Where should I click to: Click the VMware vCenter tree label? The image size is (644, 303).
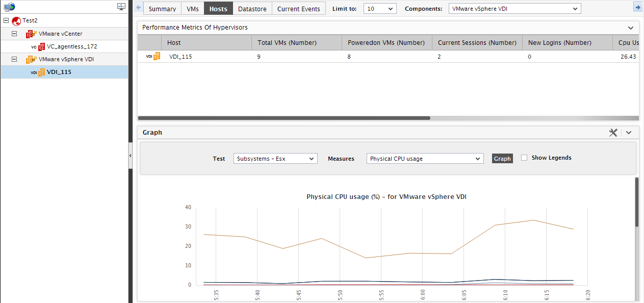tap(61, 34)
